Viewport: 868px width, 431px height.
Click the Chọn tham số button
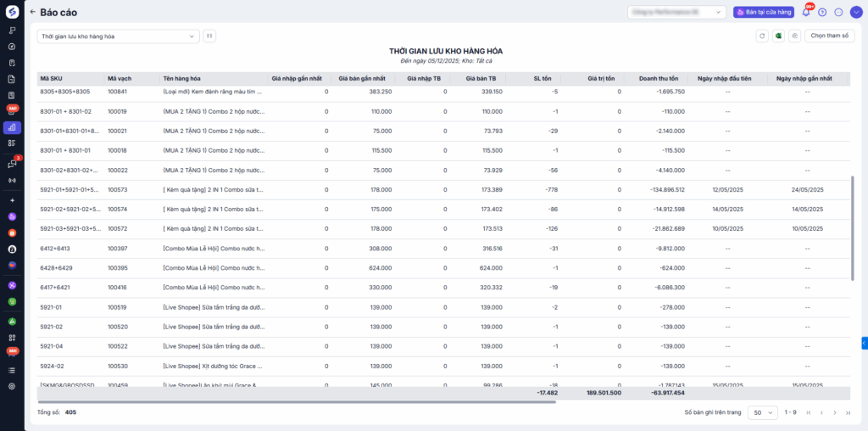click(831, 36)
